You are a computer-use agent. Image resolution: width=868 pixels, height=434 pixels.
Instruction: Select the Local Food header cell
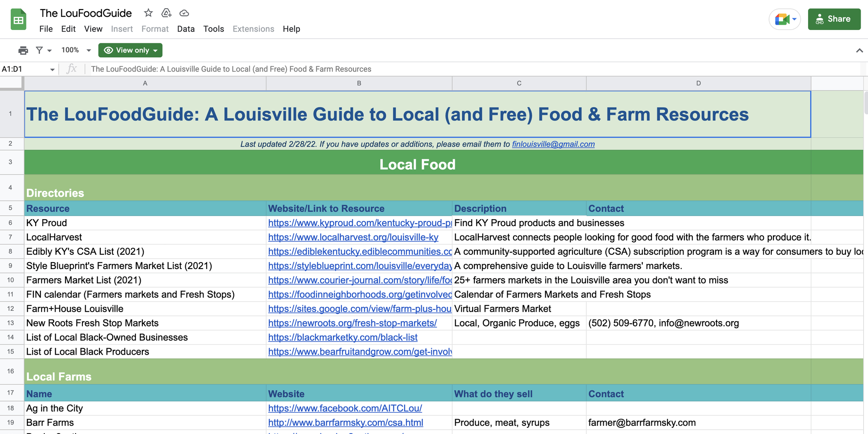point(418,163)
